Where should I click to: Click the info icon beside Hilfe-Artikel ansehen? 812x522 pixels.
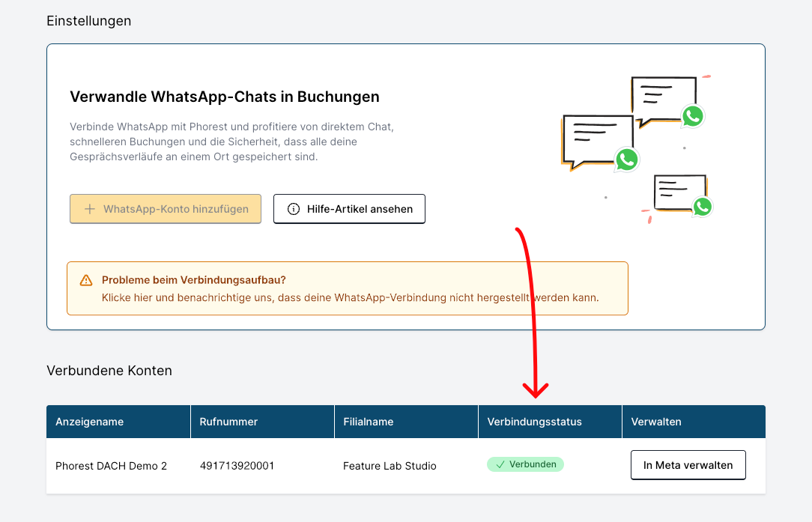coord(294,209)
